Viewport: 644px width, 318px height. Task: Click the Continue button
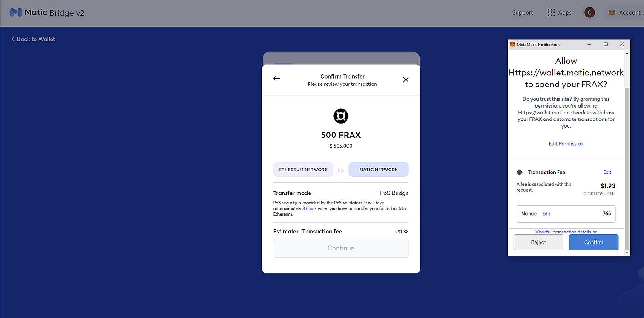point(341,248)
